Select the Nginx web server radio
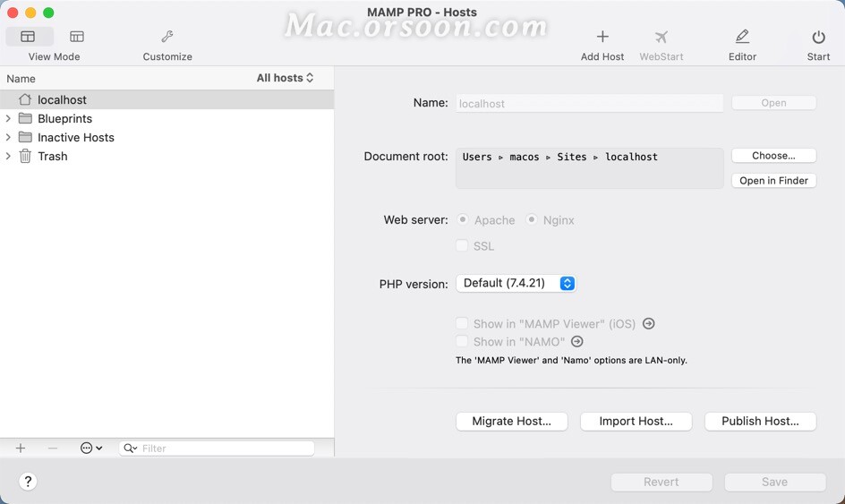Viewport: 845px width, 504px height. [x=532, y=219]
